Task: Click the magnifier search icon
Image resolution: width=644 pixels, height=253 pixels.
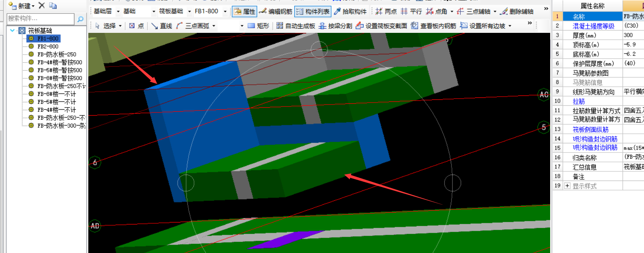Action: (x=80, y=19)
